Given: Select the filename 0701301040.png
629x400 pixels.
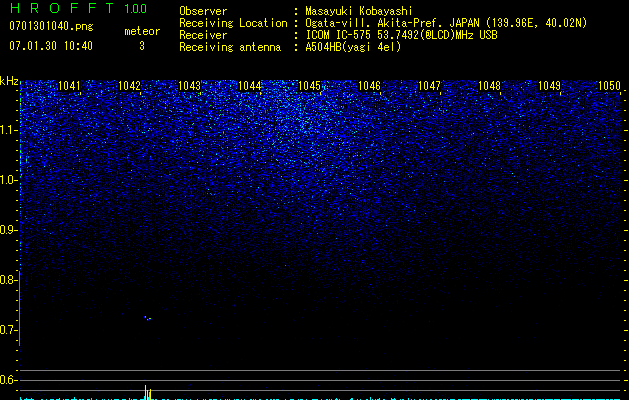Looking at the screenshot, I should pos(51,26).
